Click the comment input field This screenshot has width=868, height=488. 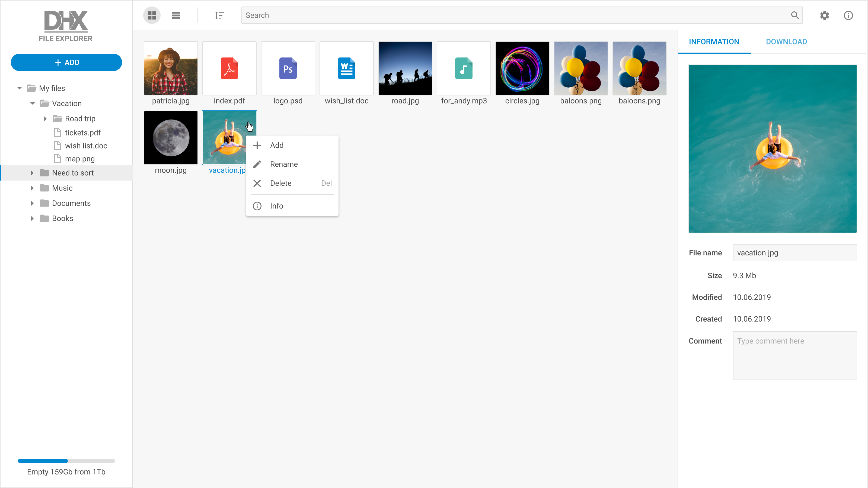(x=795, y=355)
